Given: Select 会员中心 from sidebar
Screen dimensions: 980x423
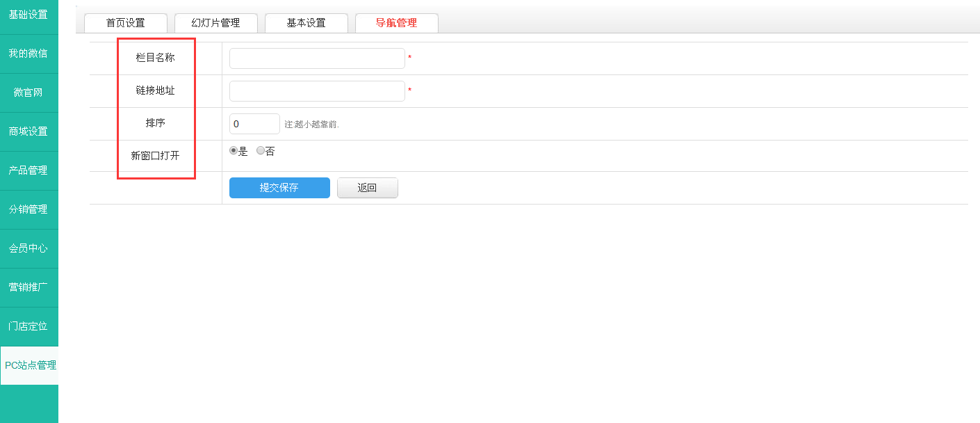Looking at the screenshot, I should (28, 248).
